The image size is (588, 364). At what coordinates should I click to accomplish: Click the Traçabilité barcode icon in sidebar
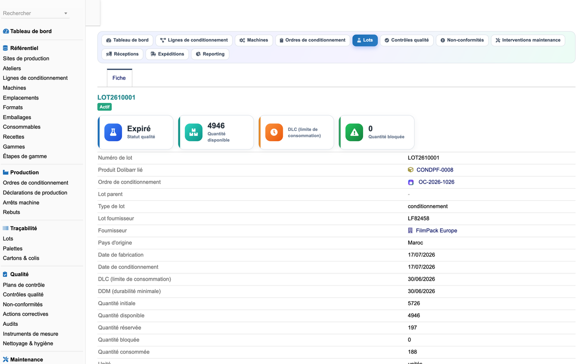6,228
